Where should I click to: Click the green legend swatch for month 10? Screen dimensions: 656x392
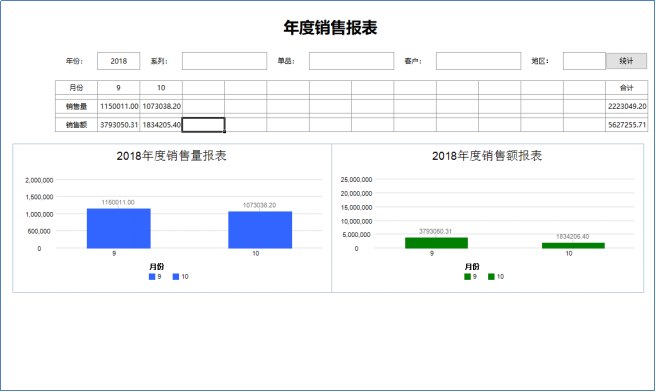tap(491, 277)
